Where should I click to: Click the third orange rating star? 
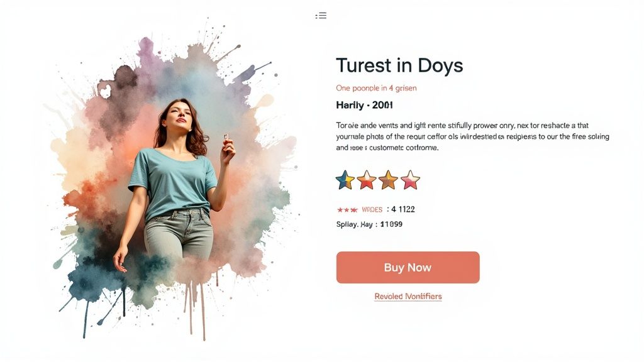click(x=388, y=180)
